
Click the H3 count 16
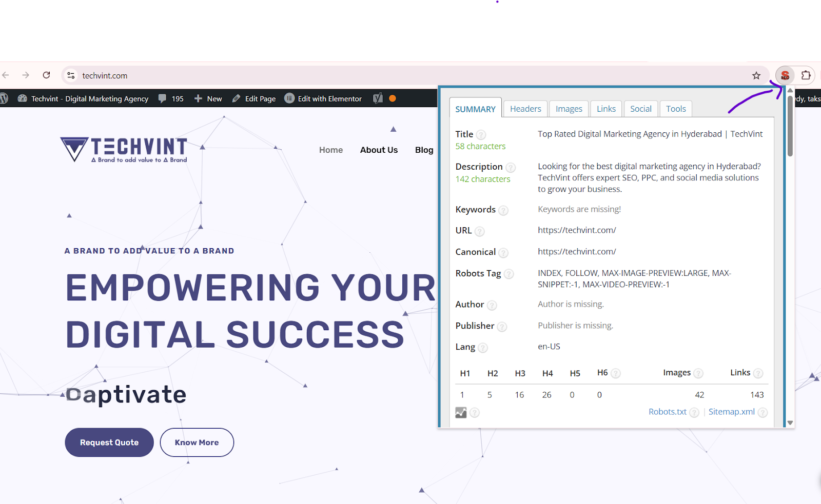(x=519, y=395)
